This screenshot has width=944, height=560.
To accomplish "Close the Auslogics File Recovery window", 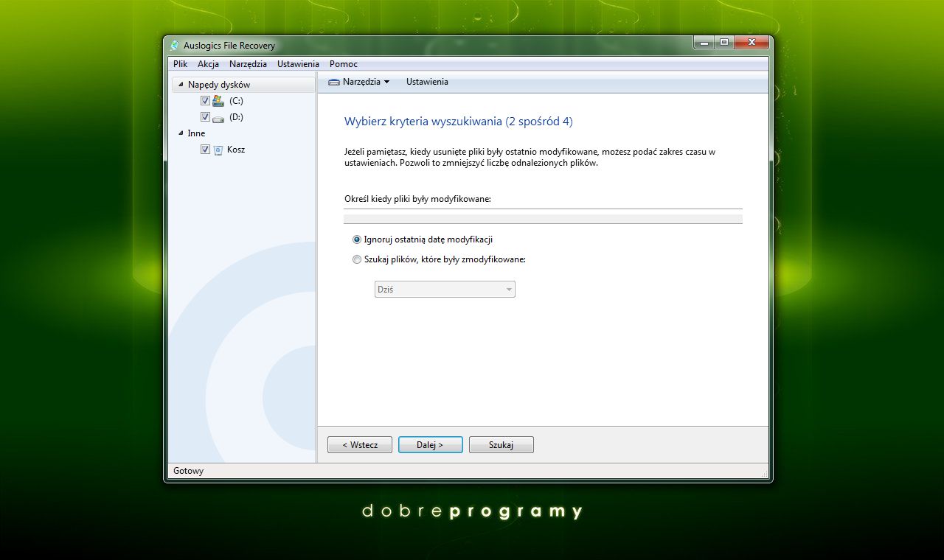I will pos(752,42).
